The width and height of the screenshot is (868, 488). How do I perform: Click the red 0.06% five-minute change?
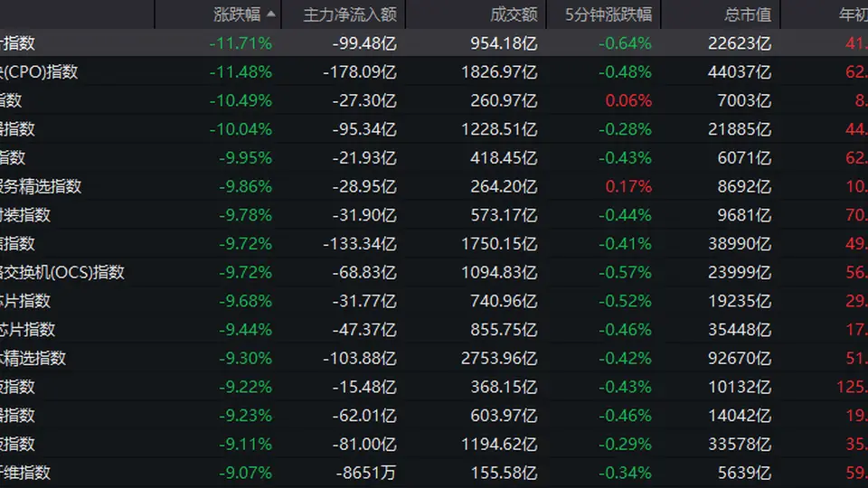pos(628,100)
